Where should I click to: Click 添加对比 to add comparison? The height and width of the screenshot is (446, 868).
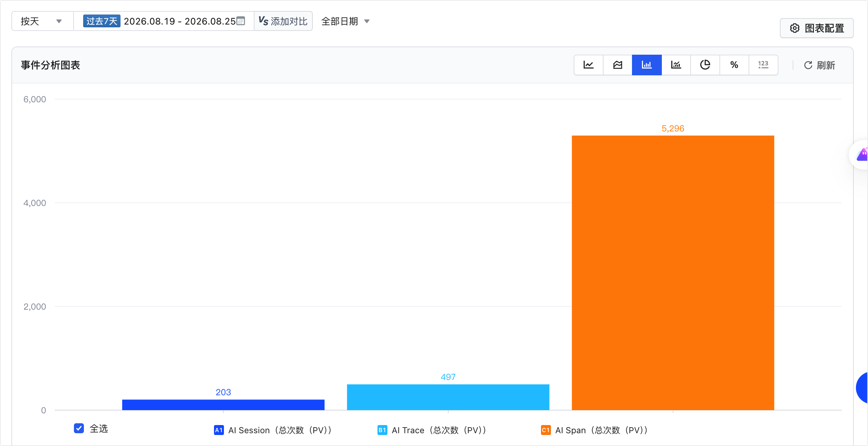[283, 21]
